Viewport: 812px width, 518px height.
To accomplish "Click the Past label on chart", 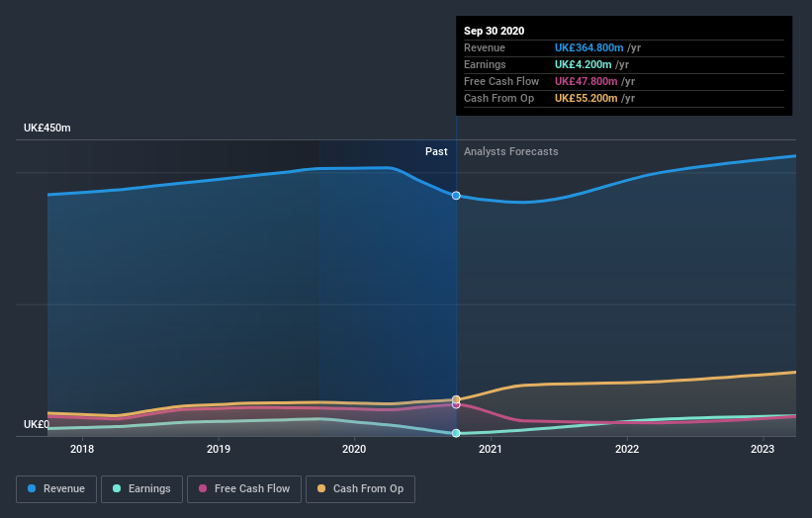I will pos(436,151).
